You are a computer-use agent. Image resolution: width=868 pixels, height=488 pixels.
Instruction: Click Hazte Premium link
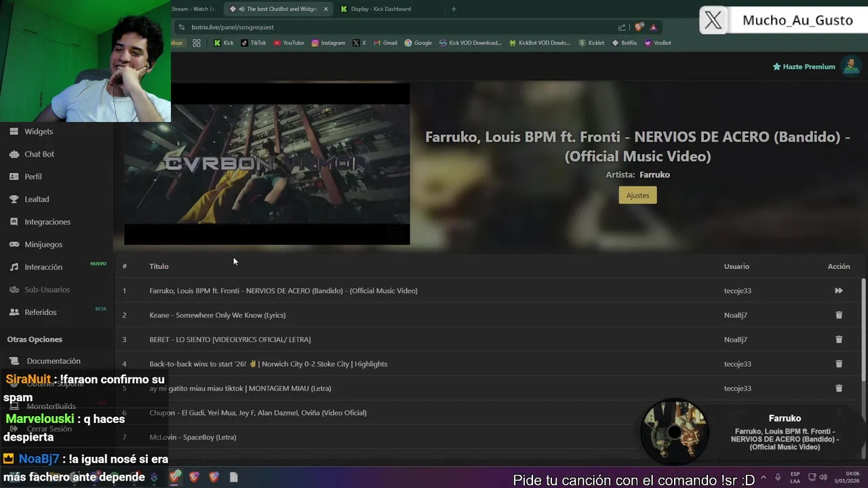(804, 66)
